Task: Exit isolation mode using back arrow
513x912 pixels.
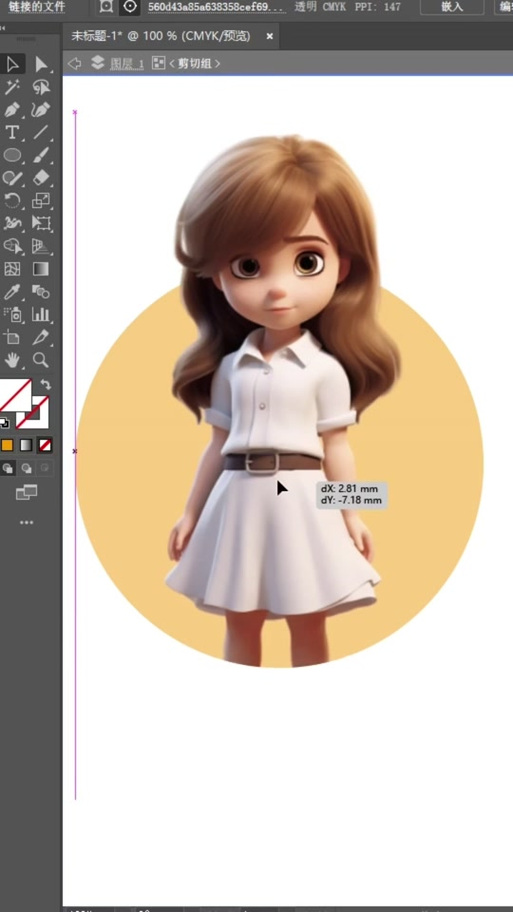Action: click(x=74, y=63)
